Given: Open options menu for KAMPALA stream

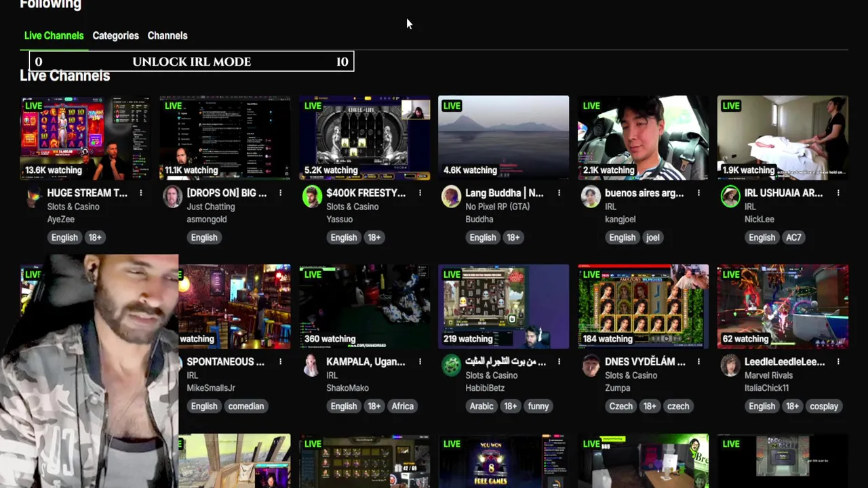Looking at the screenshot, I should (420, 362).
